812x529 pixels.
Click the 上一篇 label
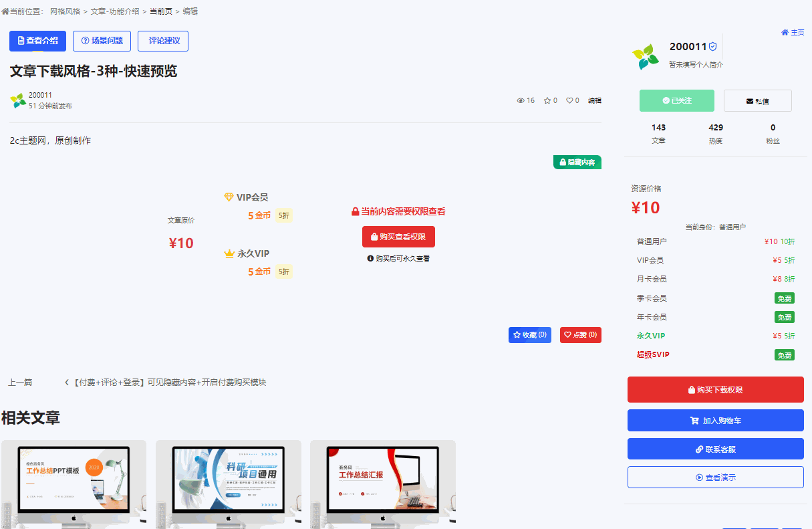pyautogui.click(x=20, y=383)
